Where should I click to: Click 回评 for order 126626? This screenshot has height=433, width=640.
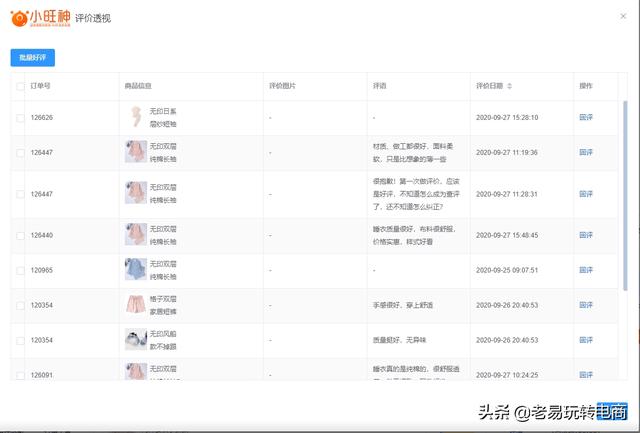click(586, 117)
